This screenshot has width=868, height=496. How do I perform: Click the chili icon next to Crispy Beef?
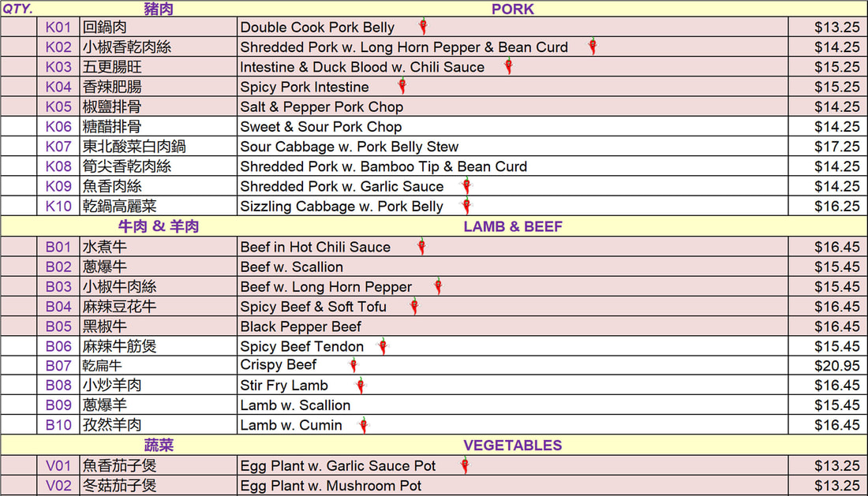click(354, 365)
